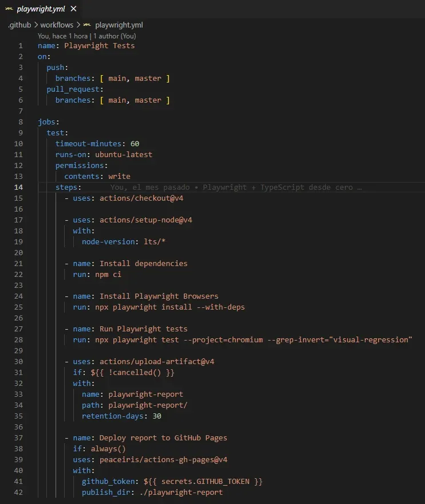Click 'timeout-minutes: 60' on line 10

pos(97,144)
